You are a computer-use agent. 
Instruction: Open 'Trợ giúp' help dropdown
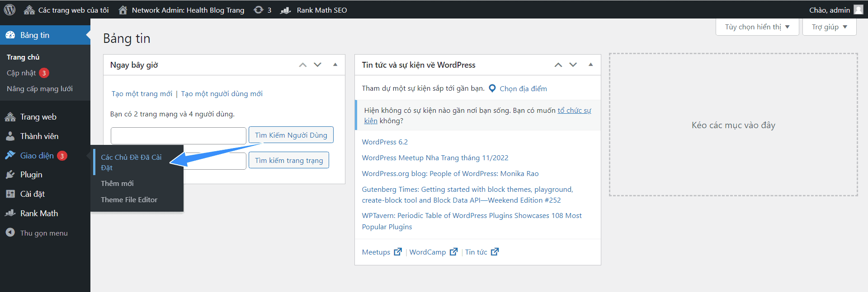tap(829, 27)
